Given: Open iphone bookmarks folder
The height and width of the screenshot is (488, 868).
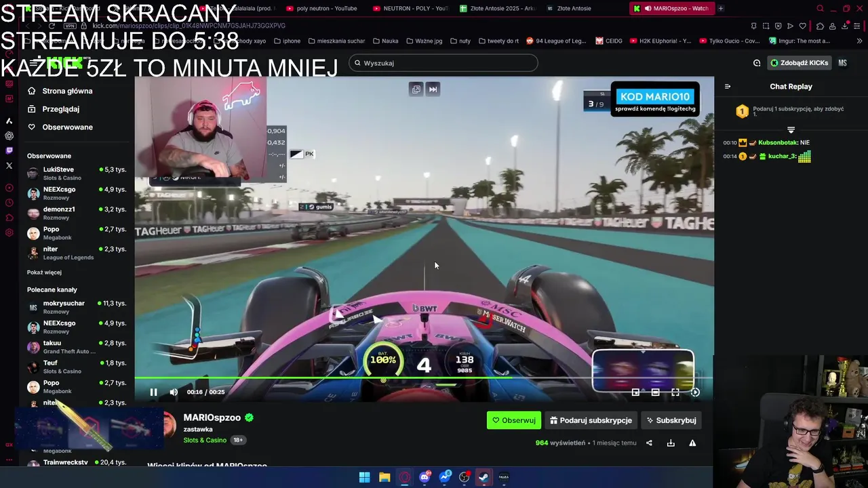Looking at the screenshot, I should [287, 41].
